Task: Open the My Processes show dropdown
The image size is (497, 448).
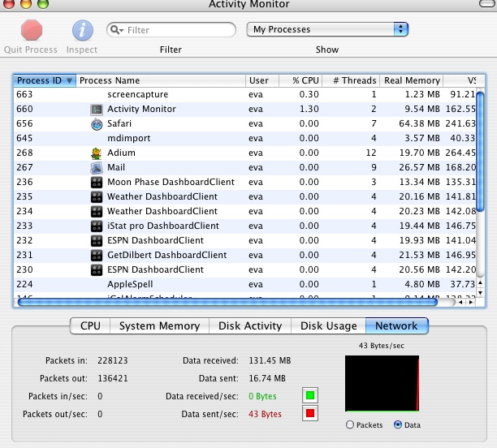Action: 327,29
